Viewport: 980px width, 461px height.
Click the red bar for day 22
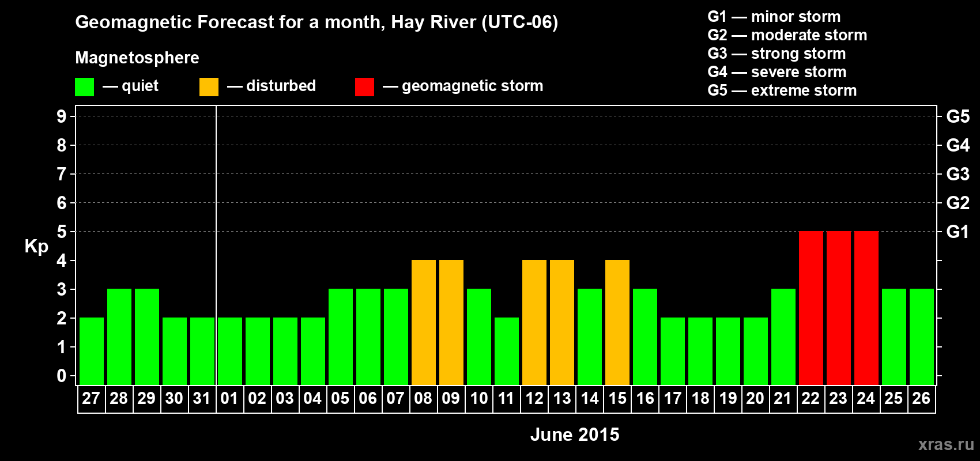pos(811,308)
